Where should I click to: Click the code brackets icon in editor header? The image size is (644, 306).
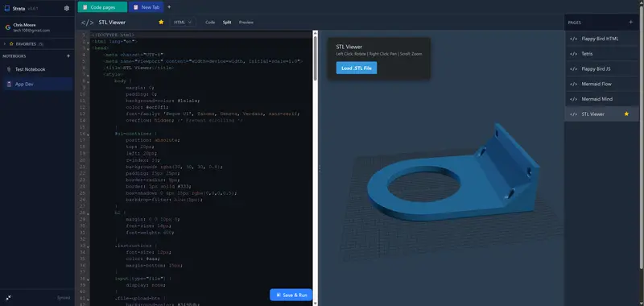click(x=88, y=23)
